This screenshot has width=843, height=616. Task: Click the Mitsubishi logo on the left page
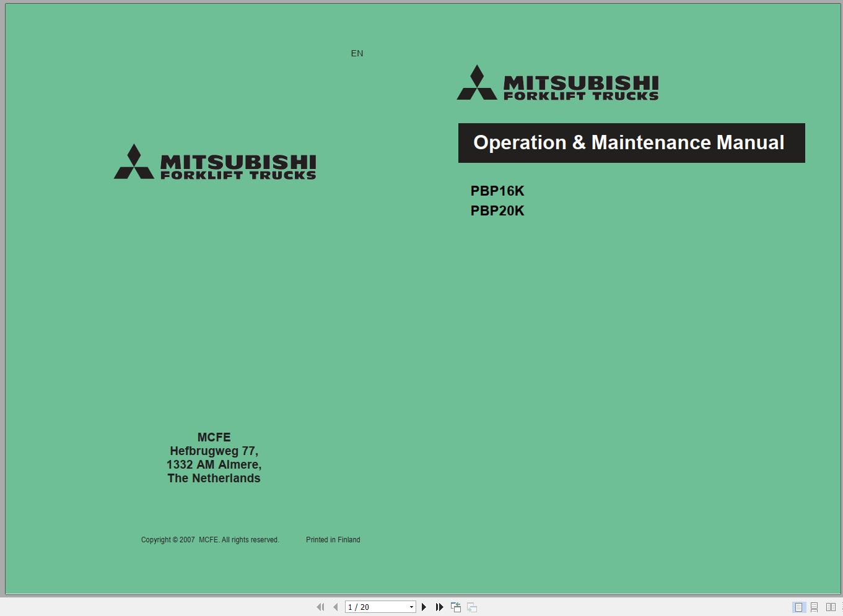[215, 162]
